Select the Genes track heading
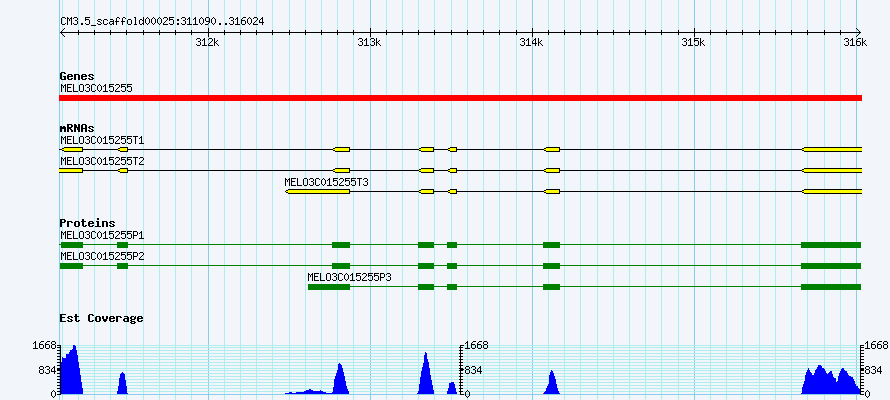The image size is (890, 400). point(77,76)
